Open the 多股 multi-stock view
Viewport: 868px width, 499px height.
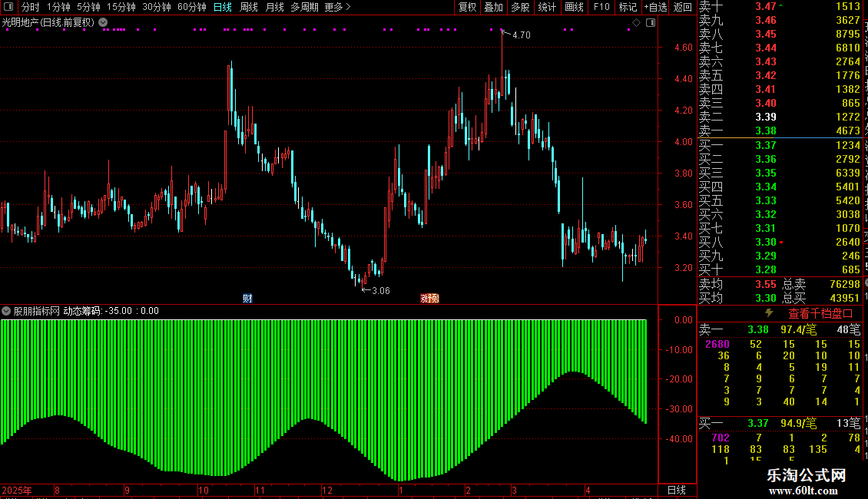[520, 7]
